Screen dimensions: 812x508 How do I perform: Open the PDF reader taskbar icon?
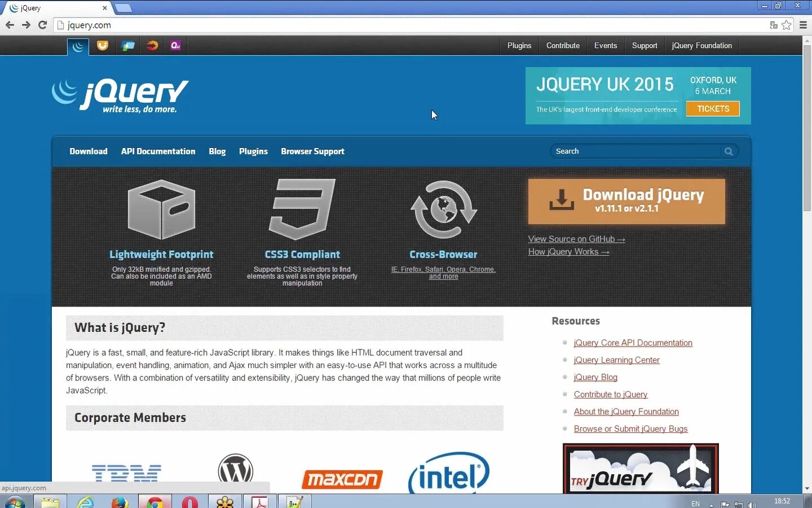click(x=259, y=502)
